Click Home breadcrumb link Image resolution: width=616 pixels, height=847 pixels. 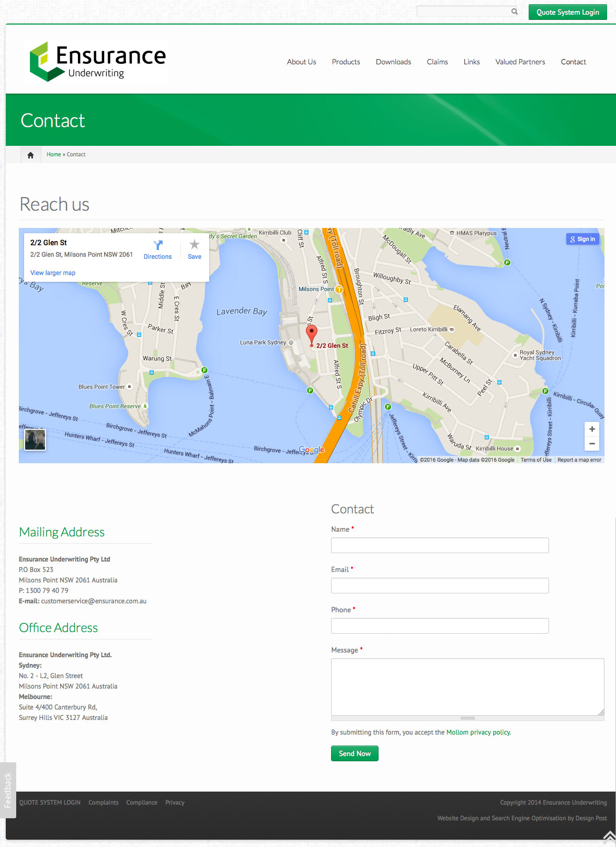coord(53,155)
